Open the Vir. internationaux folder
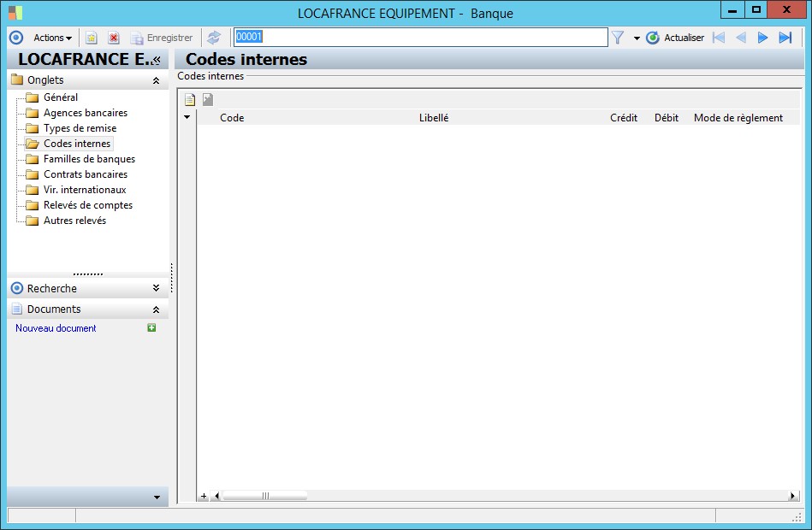 [x=85, y=190]
